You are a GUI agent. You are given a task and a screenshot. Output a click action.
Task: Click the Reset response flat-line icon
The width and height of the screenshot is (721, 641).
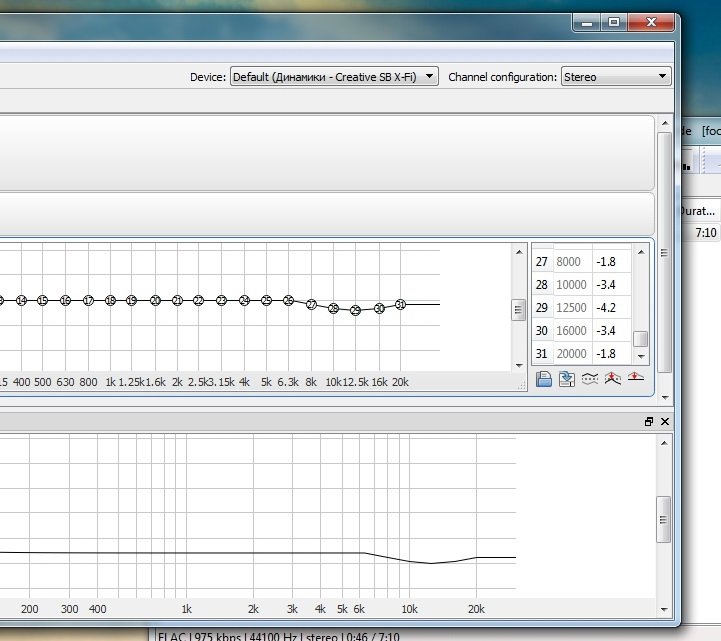635,377
